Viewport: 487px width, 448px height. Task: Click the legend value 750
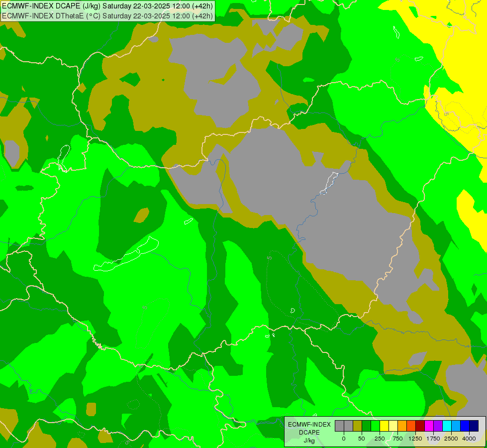coord(397,439)
